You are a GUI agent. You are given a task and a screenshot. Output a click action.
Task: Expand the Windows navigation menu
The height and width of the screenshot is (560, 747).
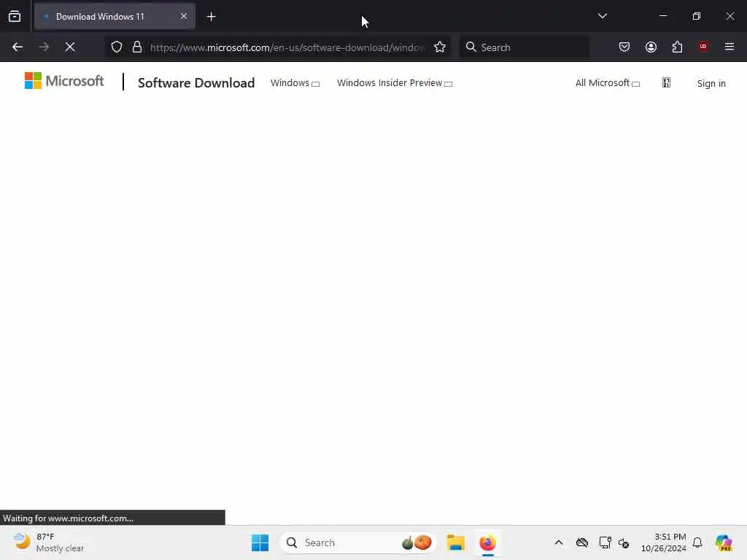click(295, 83)
